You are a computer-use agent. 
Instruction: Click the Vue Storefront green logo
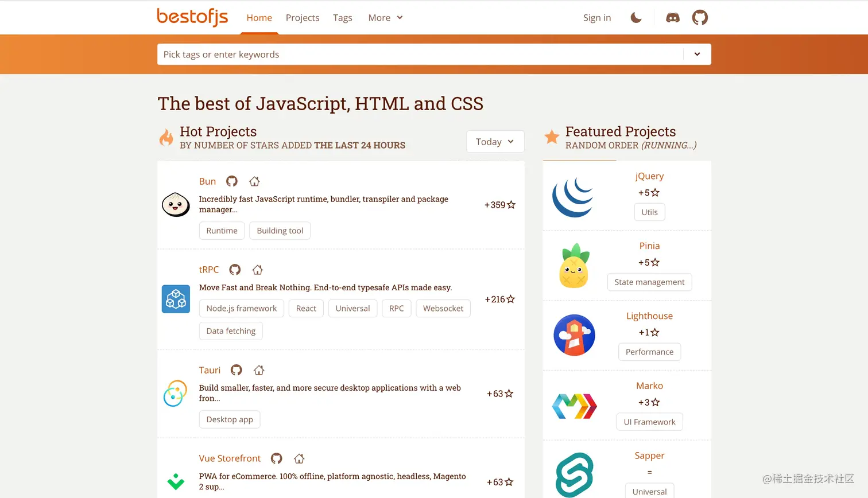point(176,481)
